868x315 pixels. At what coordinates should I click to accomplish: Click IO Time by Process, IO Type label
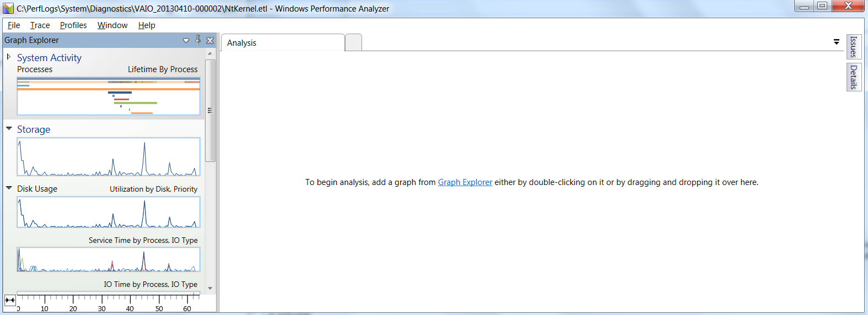click(x=150, y=284)
